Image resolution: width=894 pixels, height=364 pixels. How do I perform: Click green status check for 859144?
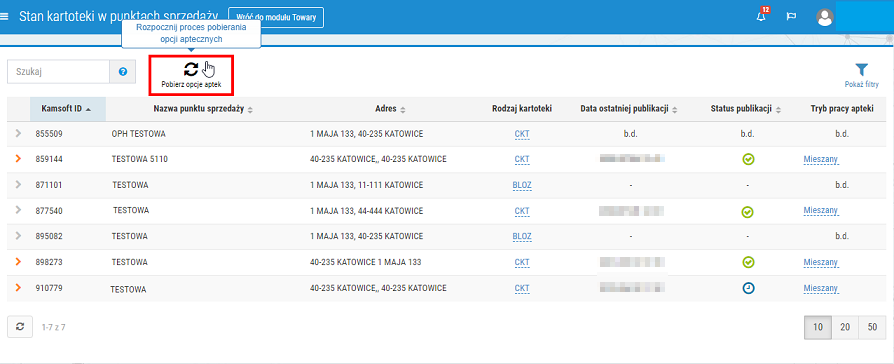(x=748, y=160)
